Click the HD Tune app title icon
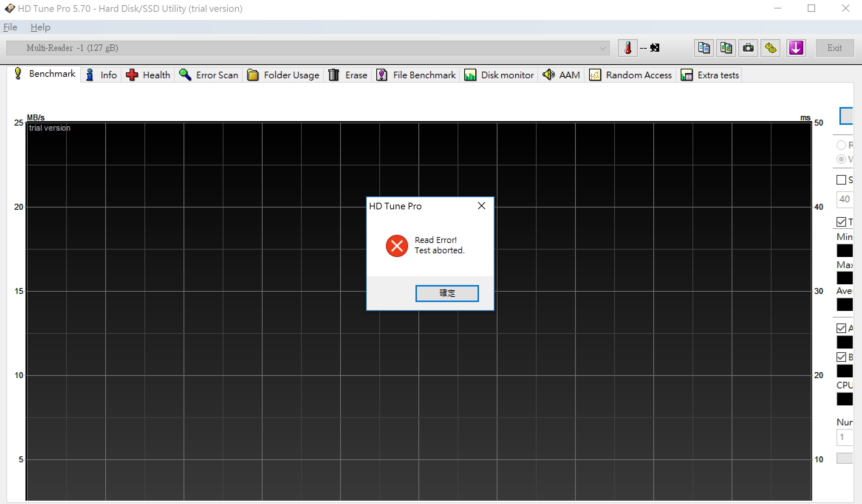Viewport: 862px width, 504px height. (10, 8)
